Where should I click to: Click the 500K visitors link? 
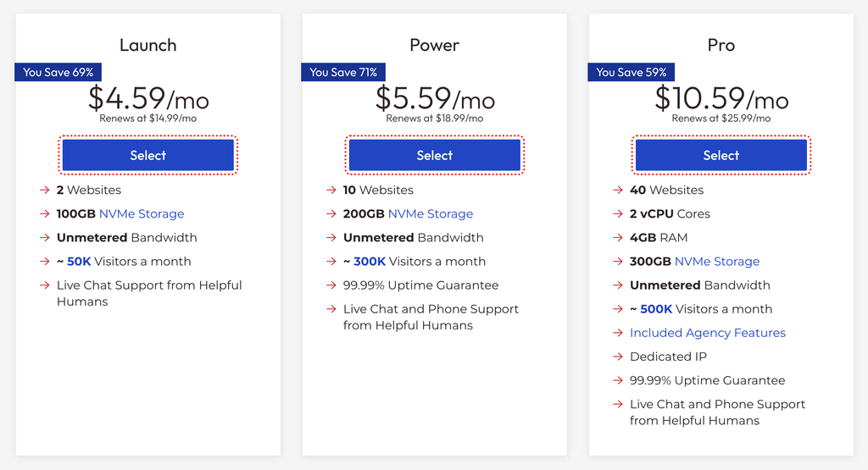[x=656, y=309]
